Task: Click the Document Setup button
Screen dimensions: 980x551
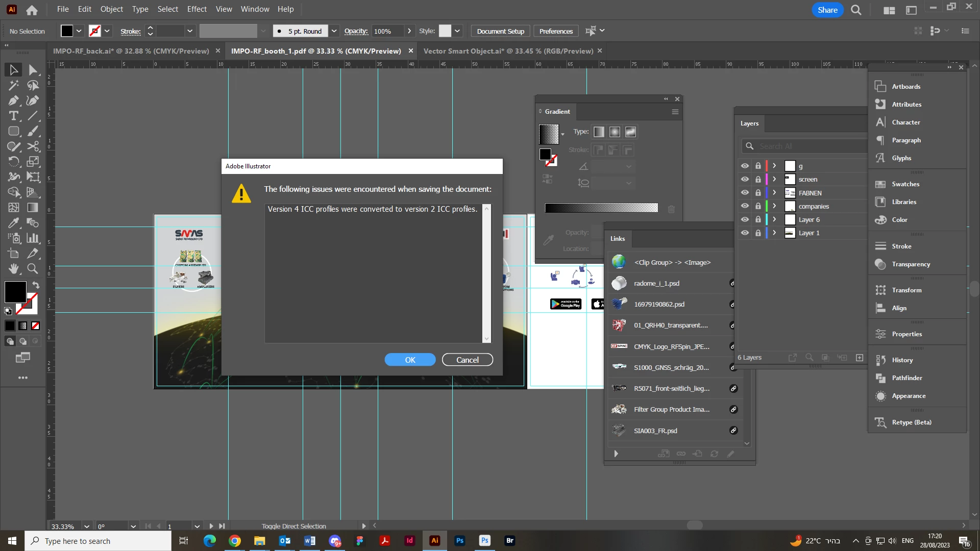Action: pos(500,31)
